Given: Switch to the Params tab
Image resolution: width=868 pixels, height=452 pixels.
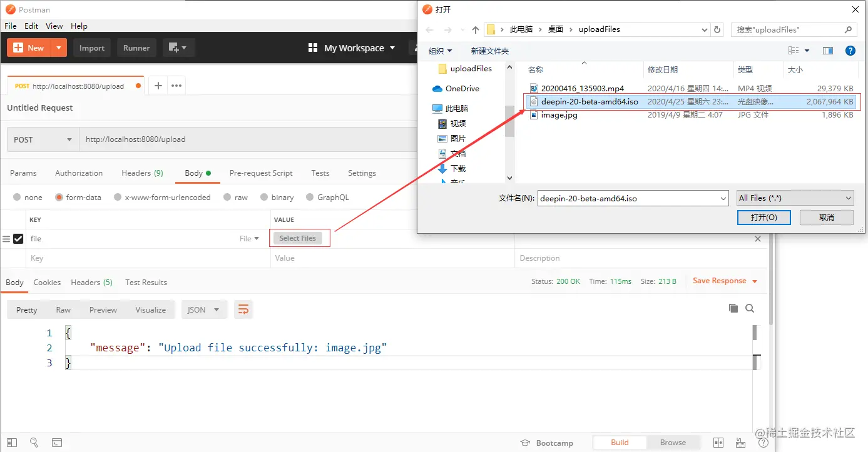Looking at the screenshot, I should click(23, 173).
